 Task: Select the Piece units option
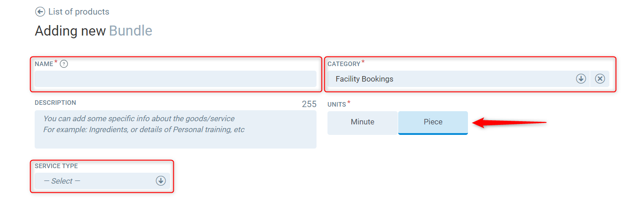pyautogui.click(x=433, y=122)
